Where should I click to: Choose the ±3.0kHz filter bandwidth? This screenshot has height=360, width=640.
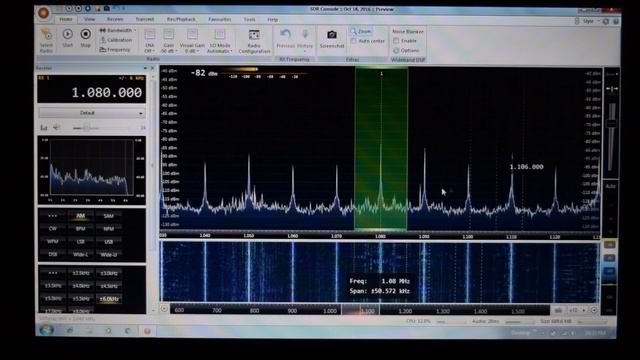[x=109, y=273]
